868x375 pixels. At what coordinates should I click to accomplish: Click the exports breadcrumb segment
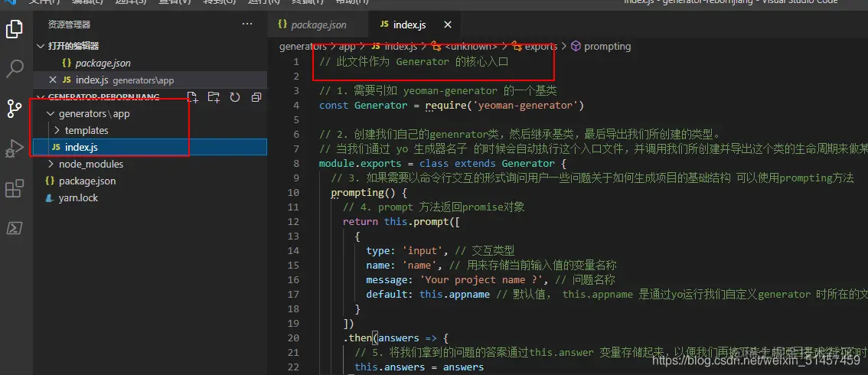[535, 47]
